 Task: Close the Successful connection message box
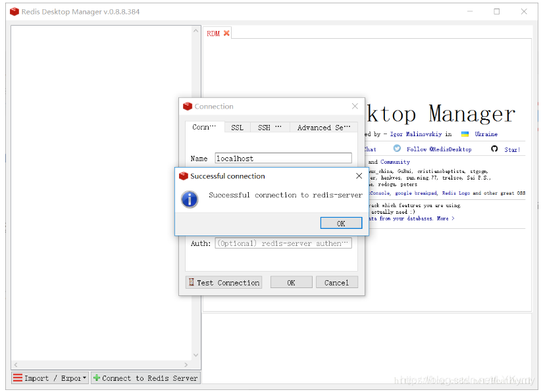click(359, 176)
